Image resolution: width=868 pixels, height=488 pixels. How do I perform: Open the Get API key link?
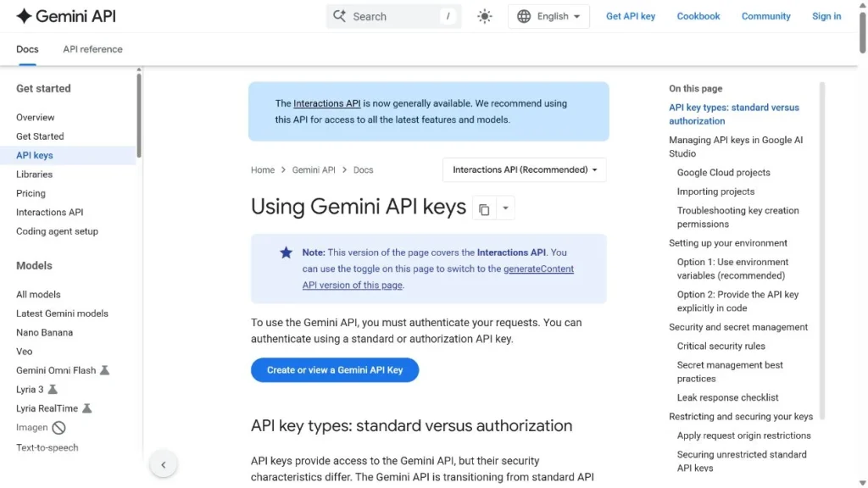(631, 16)
